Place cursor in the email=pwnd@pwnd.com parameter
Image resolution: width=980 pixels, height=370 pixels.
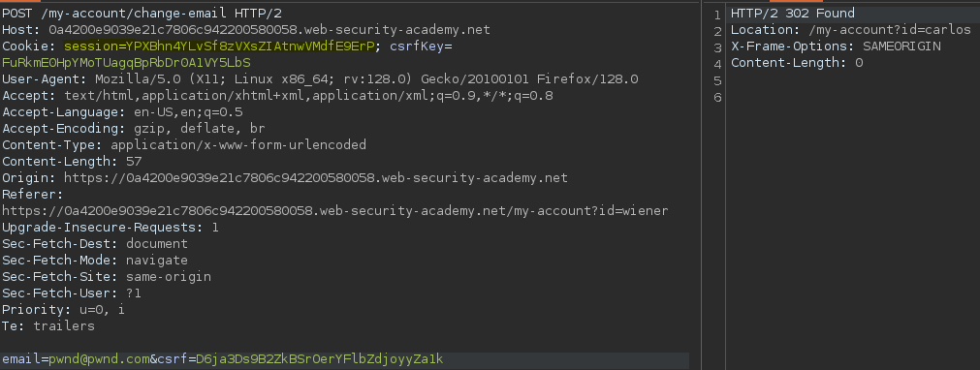76,359
